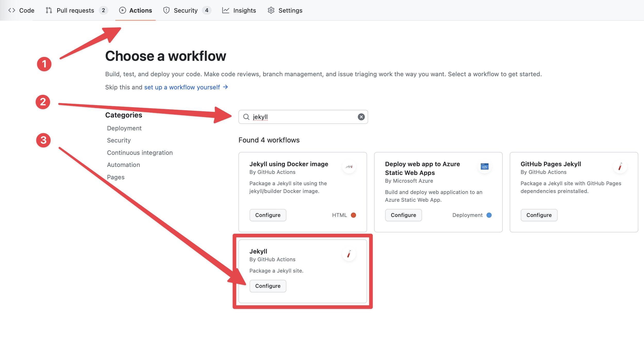Click the search clear X button
This screenshot has height=337, width=644.
click(x=361, y=117)
